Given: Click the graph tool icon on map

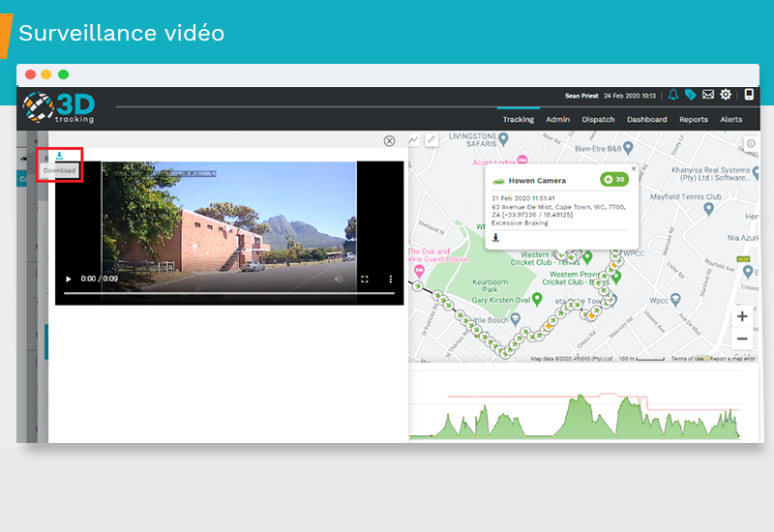Looking at the screenshot, I should pyautogui.click(x=414, y=140).
